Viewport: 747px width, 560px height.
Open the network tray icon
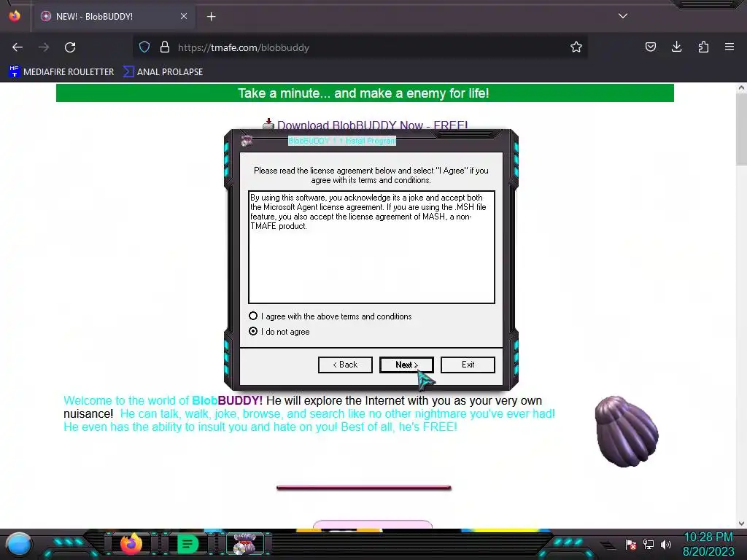649,544
